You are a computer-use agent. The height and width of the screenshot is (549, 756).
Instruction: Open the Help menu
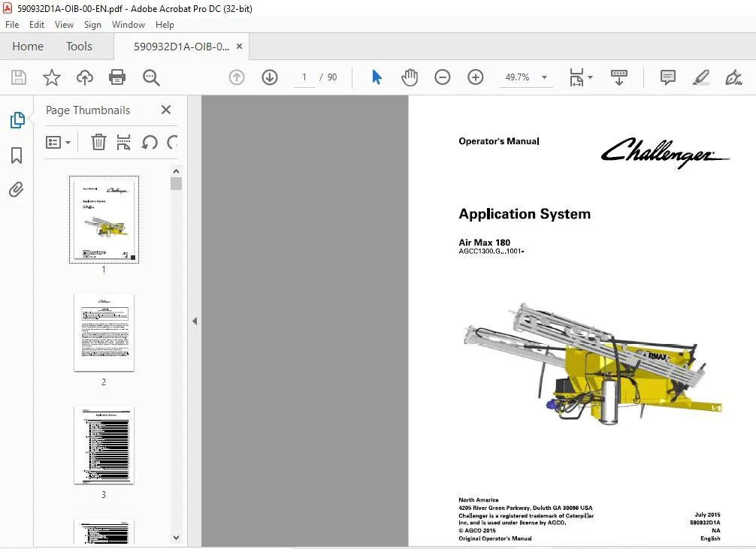pos(165,25)
